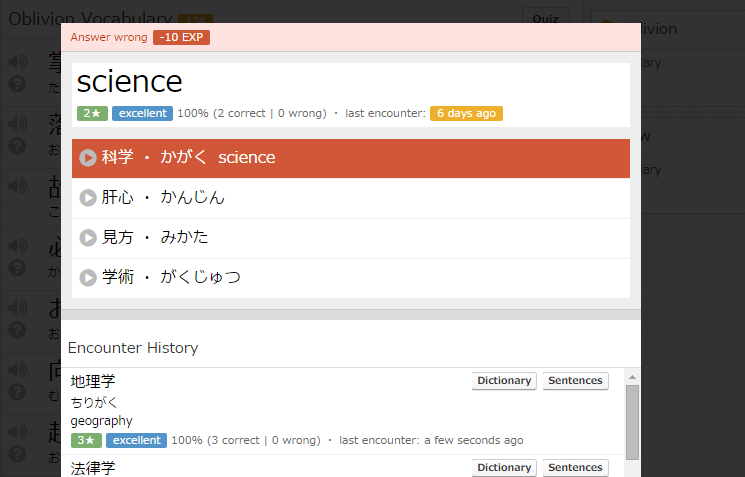Image resolution: width=745 pixels, height=477 pixels.
Task: Play audio for 肝心 かんじん option
Action: 88,198
